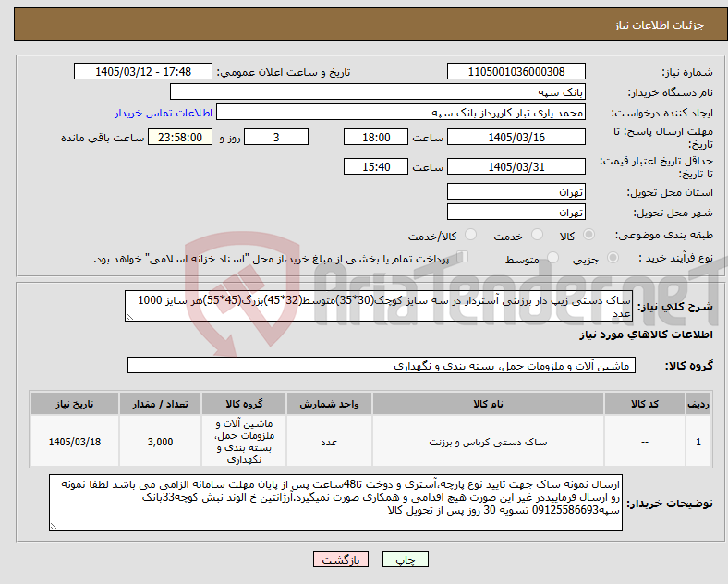
Task: Click the تعداد / مقدار column header
Action: (x=160, y=404)
